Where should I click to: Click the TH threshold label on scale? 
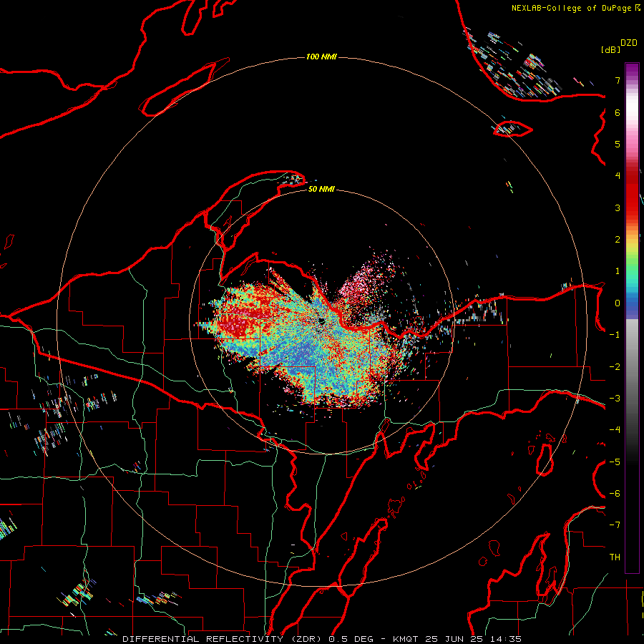615,557
